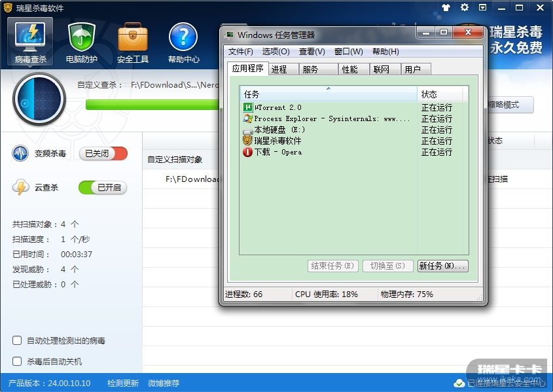553x392 pixels.
Task: Click the CPU 使用率: 18% status entry
Action: point(326,294)
